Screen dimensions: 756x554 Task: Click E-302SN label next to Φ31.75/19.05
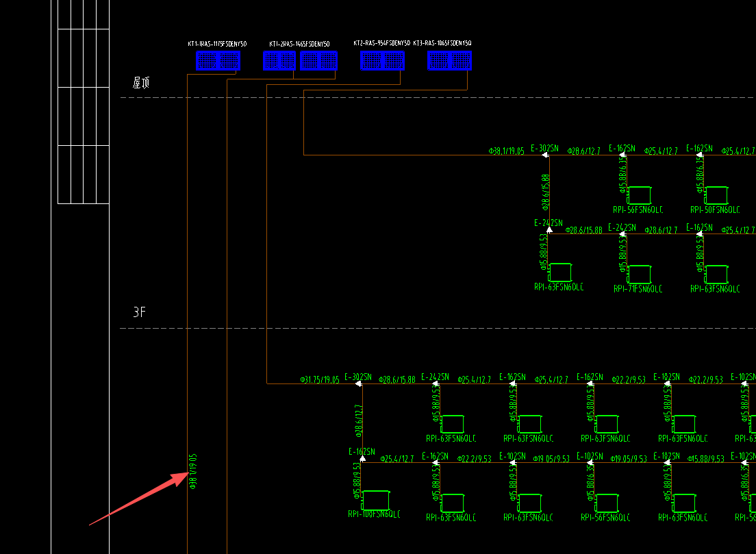coord(358,377)
